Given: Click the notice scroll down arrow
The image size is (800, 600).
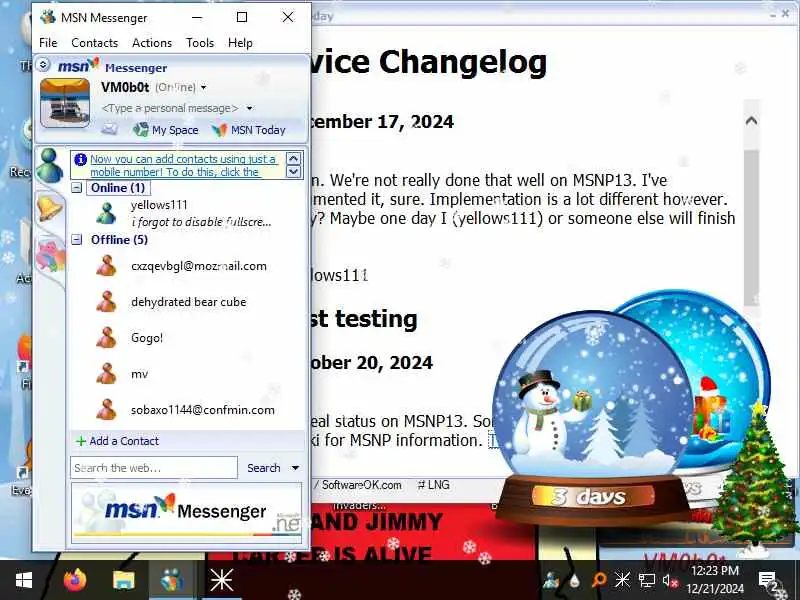Looking at the screenshot, I should (293, 171).
